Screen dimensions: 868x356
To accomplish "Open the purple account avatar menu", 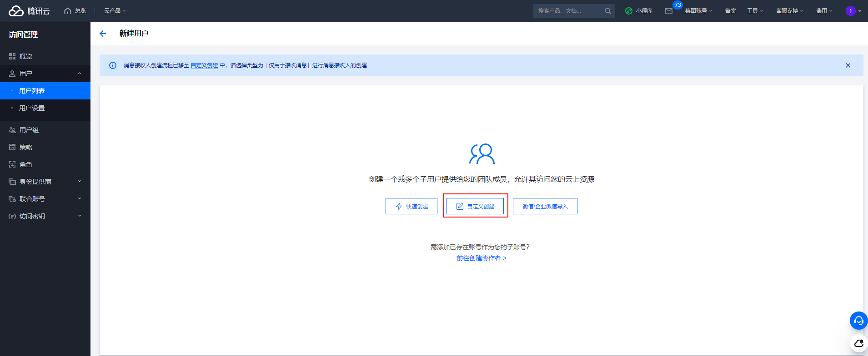I will [853, 11].
